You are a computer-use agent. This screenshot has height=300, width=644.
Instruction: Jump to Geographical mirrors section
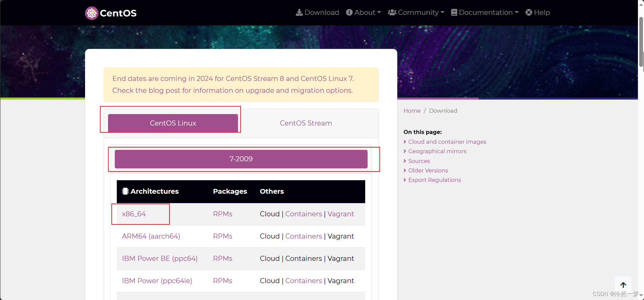click(x=437, y=151)
